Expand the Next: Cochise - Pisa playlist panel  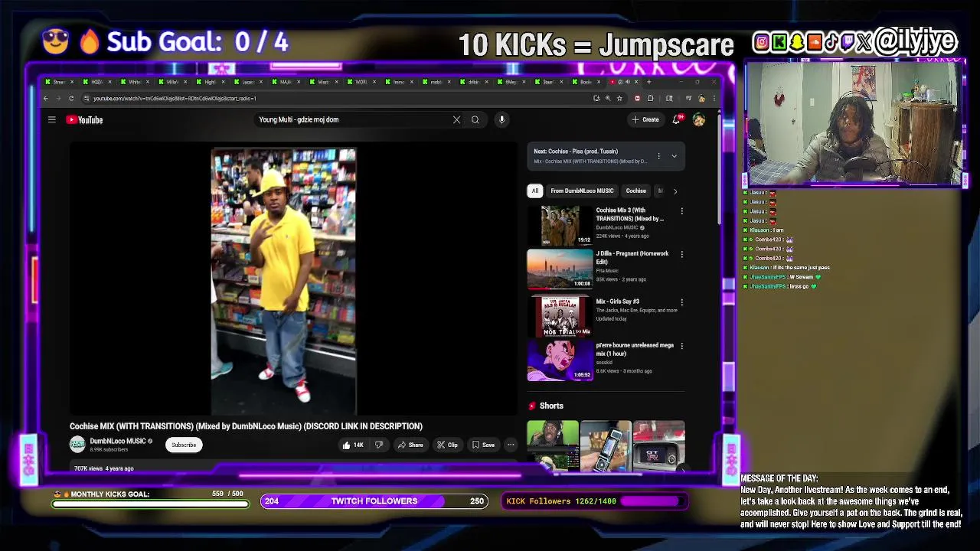[674, 156]
